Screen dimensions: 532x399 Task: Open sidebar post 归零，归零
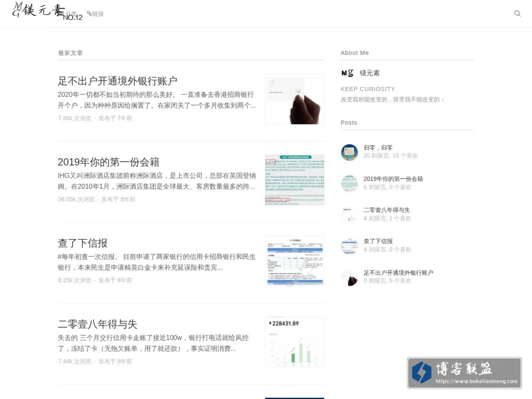pyautogui.click(x=378, y=148)
